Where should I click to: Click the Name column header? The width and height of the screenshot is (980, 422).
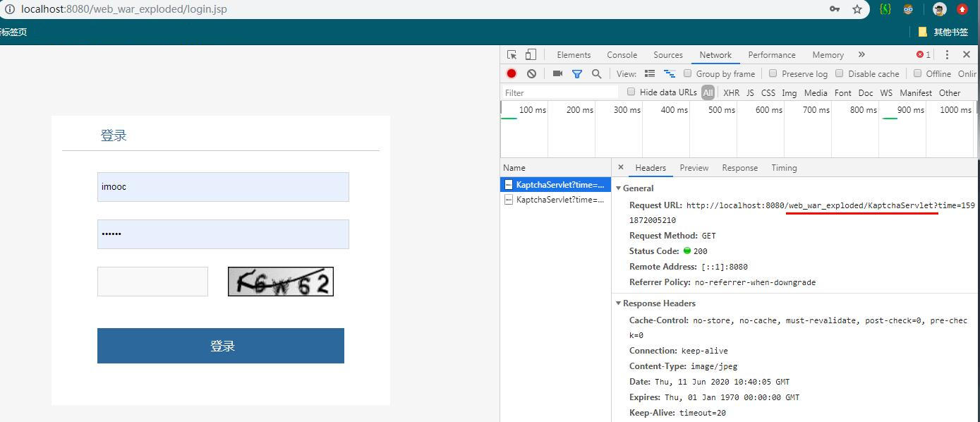point(556,168)
